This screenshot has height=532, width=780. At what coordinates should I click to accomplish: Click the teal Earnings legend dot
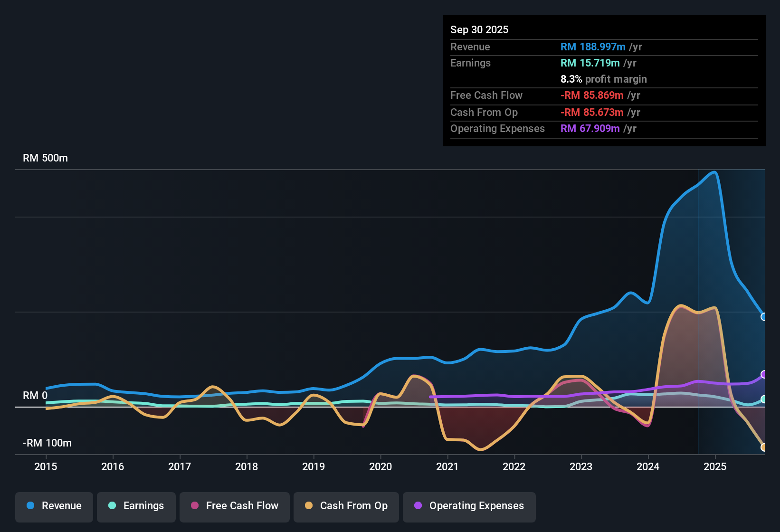point(112,506)
